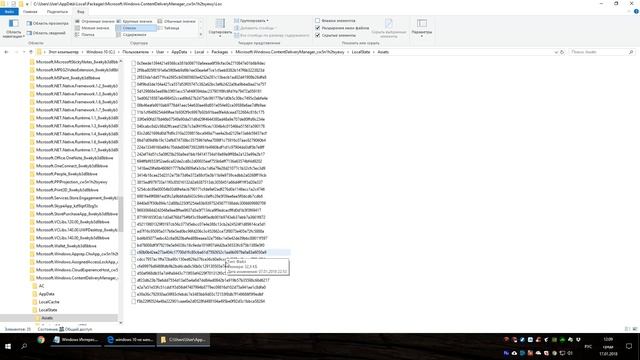The height and width of the screenshot is (360, 640).
Task: Click the Back navigation arrow
Action: click(6, 52)
